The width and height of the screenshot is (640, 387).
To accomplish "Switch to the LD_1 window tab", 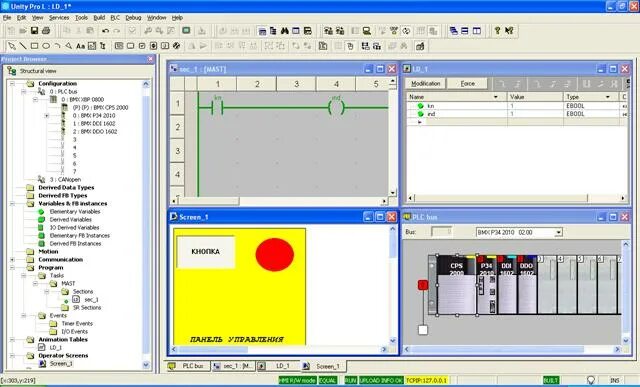I will click(278, 366).
